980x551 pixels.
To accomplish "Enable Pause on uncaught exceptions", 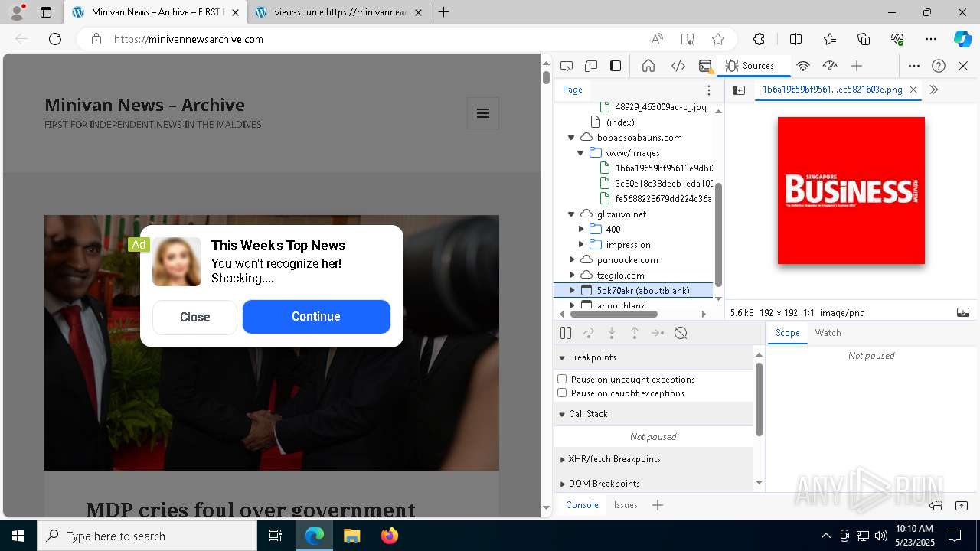I will click(562, 379).
